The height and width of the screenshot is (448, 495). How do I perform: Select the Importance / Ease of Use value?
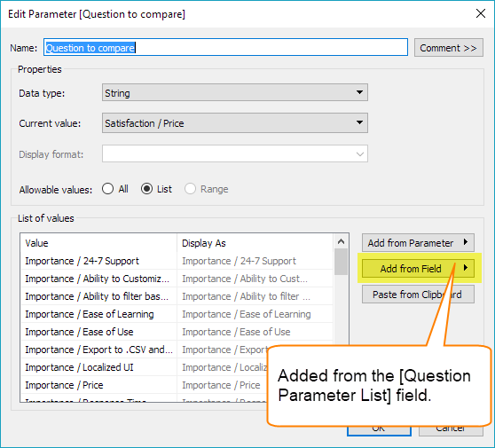79,332
